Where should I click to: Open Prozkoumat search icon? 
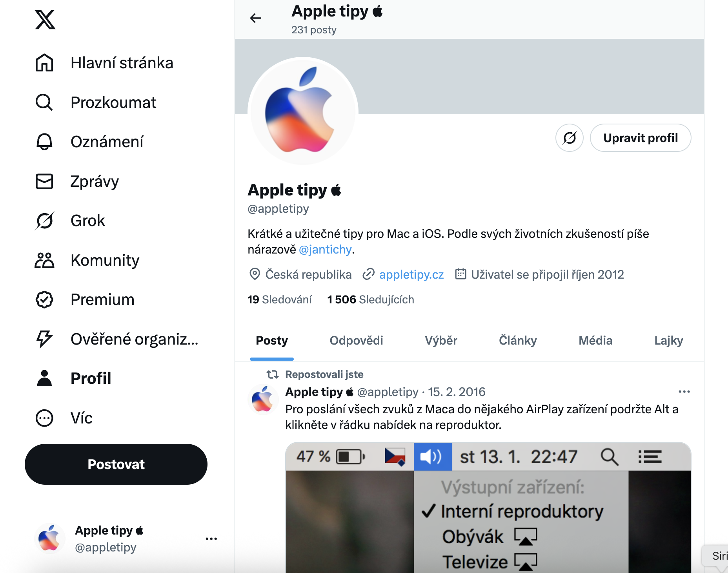click(x=44, y=102)
